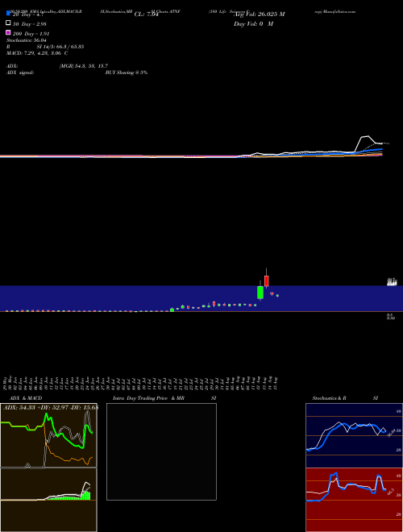The height and width of the screenshot is (532, 403).
Task: Click the 'Stochastics: 56.04' reading
Action: click(27, 40)
